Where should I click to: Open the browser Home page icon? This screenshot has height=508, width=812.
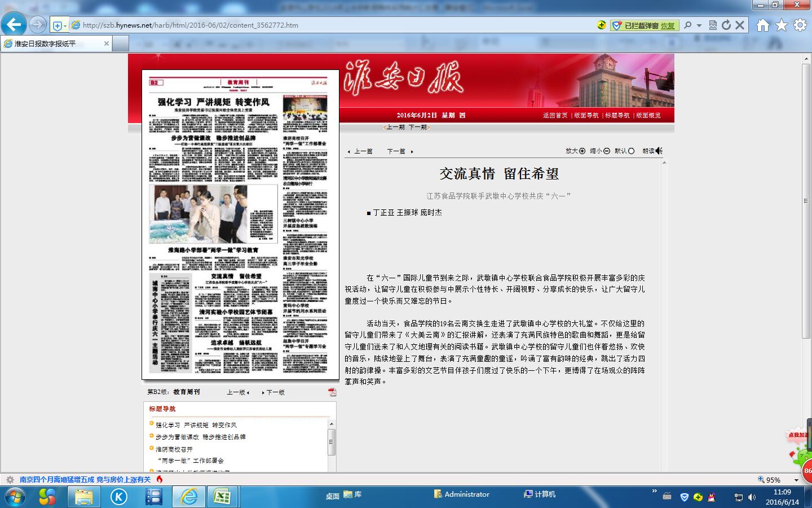(763, 25)
